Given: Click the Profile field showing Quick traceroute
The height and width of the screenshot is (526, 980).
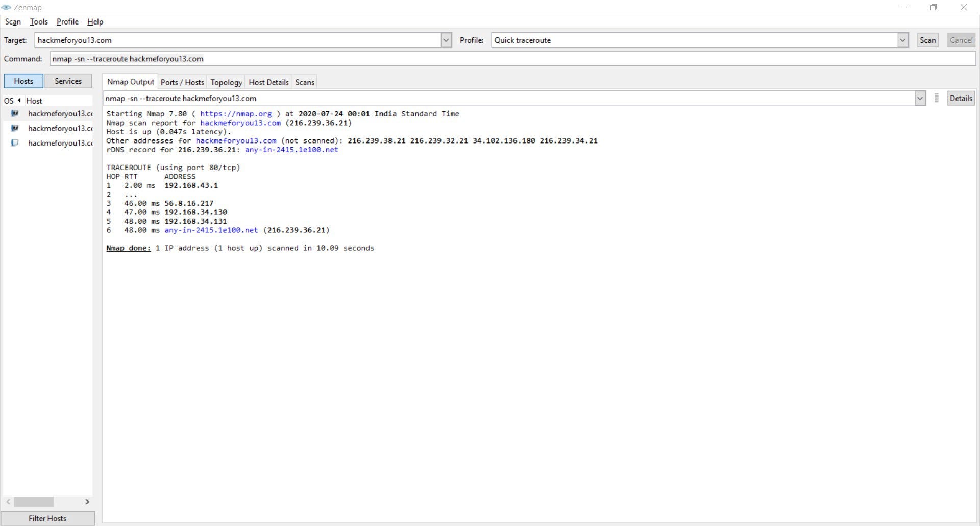Looking at the screenshot, I should coord(694,40).
